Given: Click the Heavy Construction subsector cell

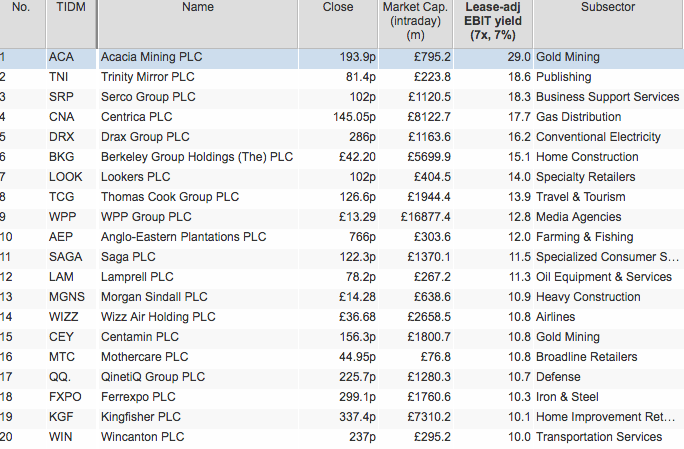Looking at the screenshot, I should (588, 298).
